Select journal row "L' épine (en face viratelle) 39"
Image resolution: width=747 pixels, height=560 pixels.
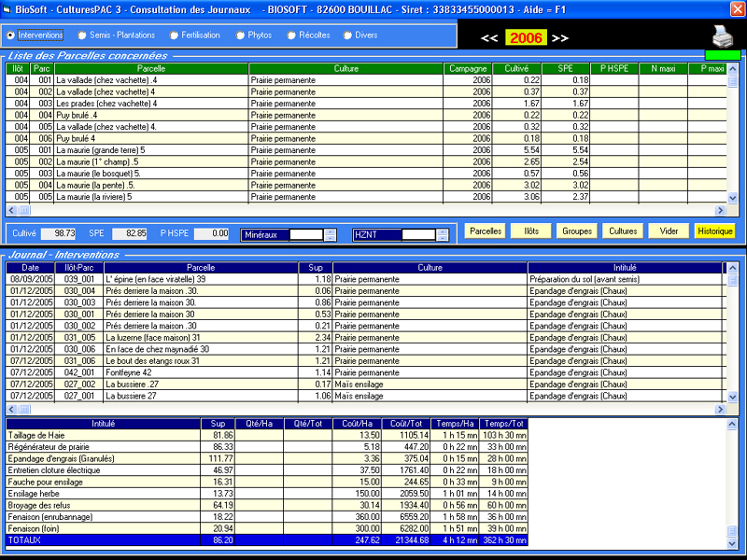pyautogui.click(x=364, y=279)
